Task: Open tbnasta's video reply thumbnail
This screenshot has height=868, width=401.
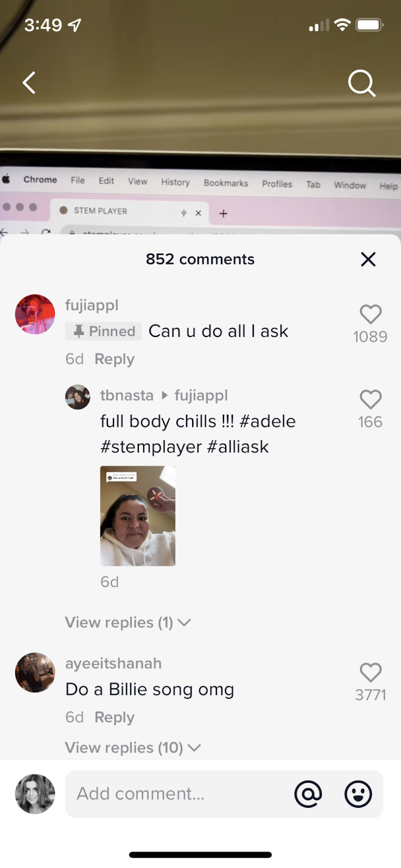Action: [138, 516]
